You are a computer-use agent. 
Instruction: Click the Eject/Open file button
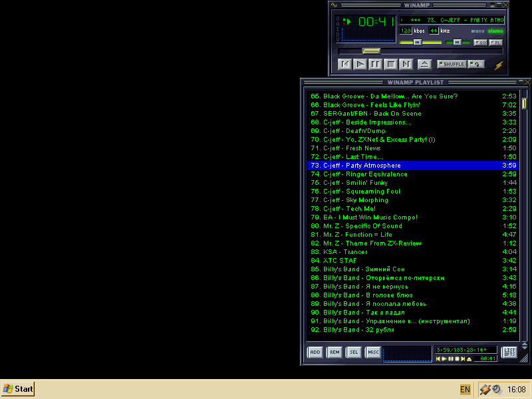(x=424, y=65)
